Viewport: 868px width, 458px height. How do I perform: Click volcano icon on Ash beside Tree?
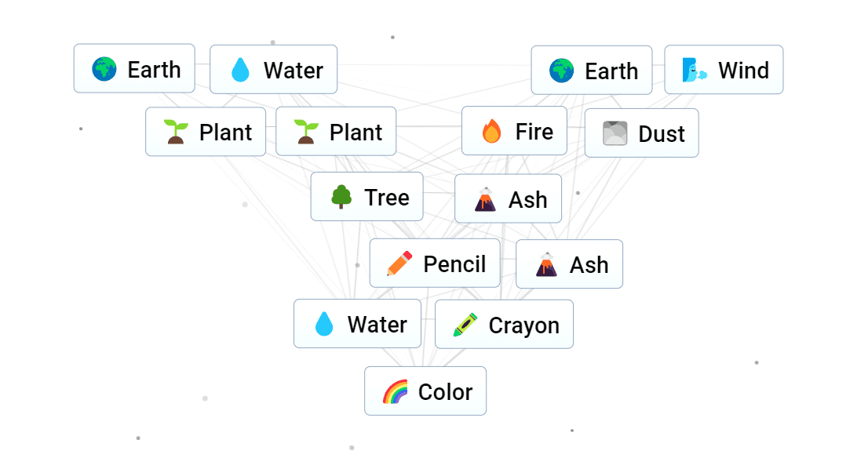[x=485, y=199]
